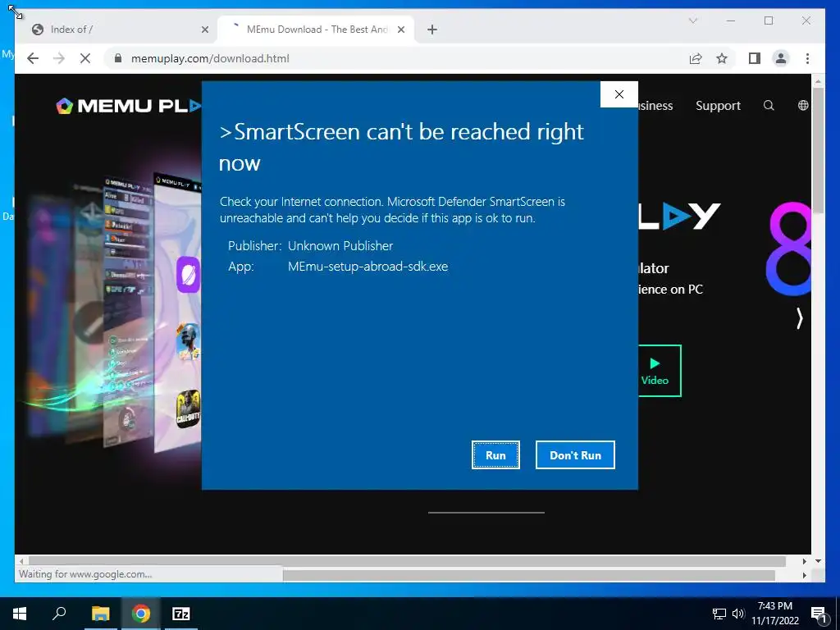This screenshot has height=630, width=840.
Task: Click the purple app icon in the hero image
Action: coord(189,274)
